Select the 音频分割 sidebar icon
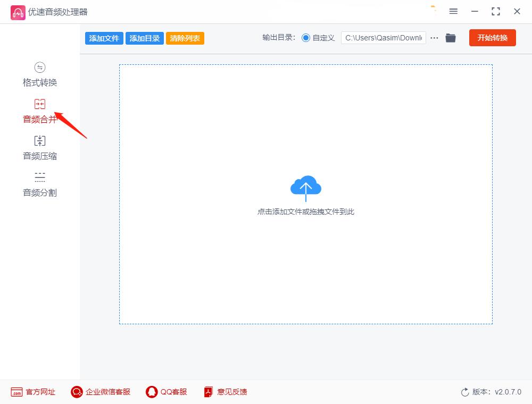This screenshot has height=404, width=532. point(40,177)
